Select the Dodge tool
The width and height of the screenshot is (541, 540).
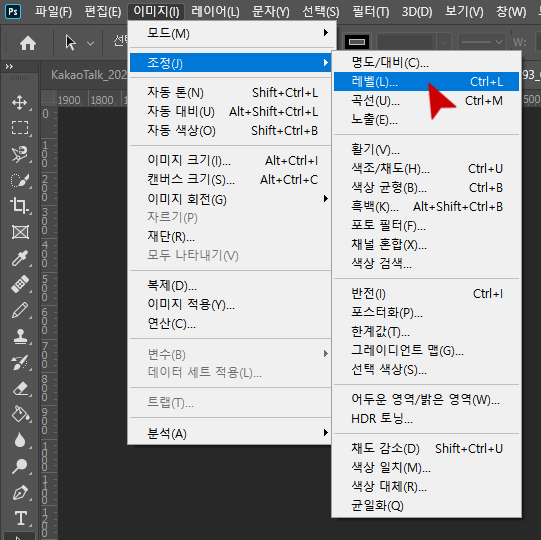(20, 467)
